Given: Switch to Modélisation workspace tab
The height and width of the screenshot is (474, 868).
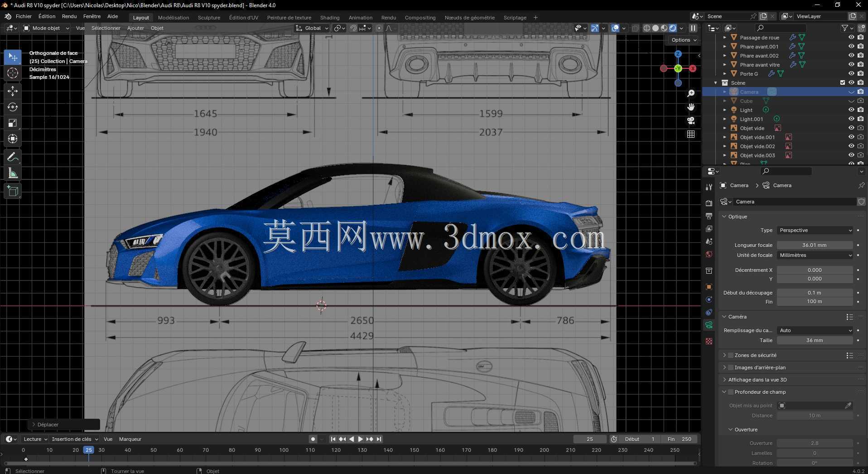Looking at the screenshot, I should click(x=174, y=18).
